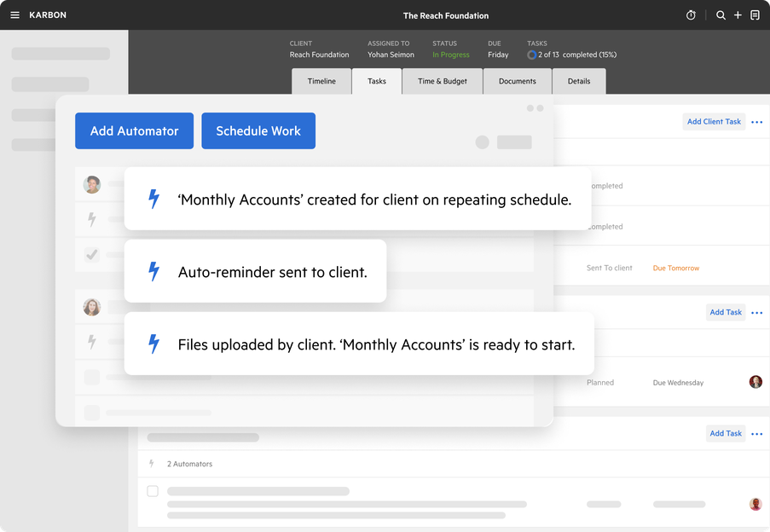Open the 'In Progress' status selector
Viewport: 770px width, 532px height.
tap(450, 54)
